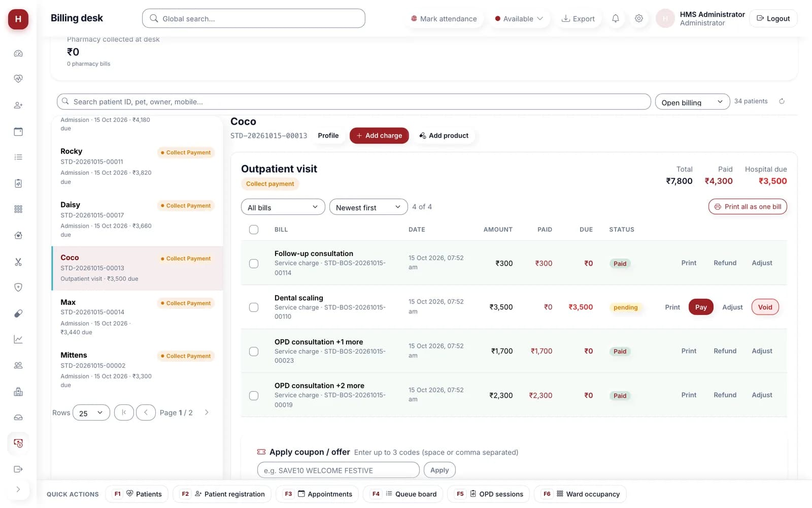Check the Dental scaling bill checkbox
Image resolution: width=812 pixels, height=508 pixels.
[254, 307]
